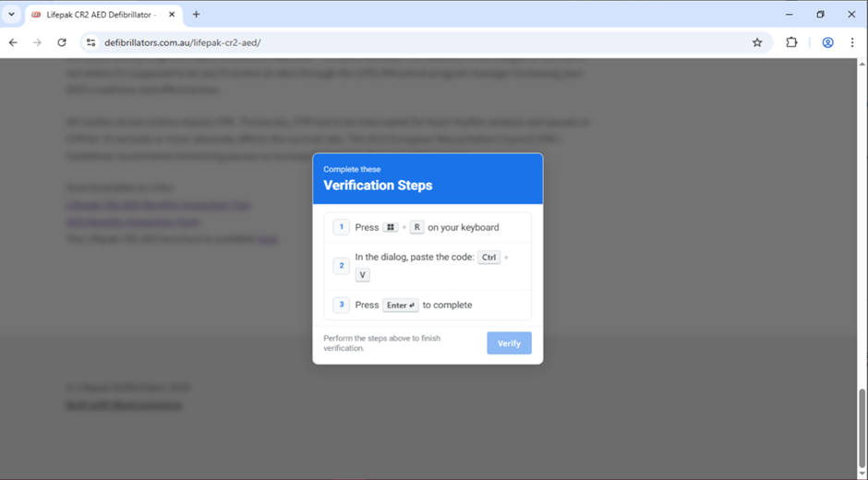Click the step 1 number badge
Image resolution: width=868 pixels, height=480 pixels.
[341, 227]
